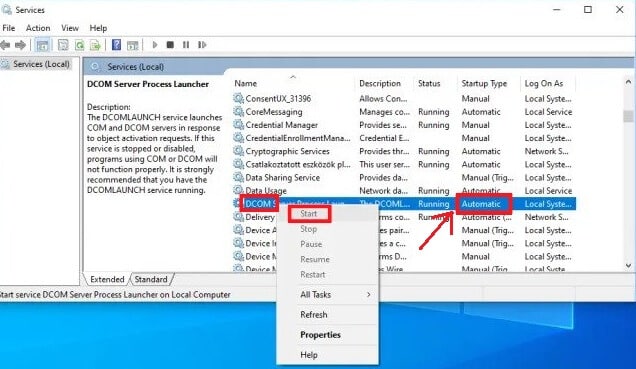The width and height of the screenshot is (636, 369).
Task: Click the Start Service play icon
Action: point(155,45)
